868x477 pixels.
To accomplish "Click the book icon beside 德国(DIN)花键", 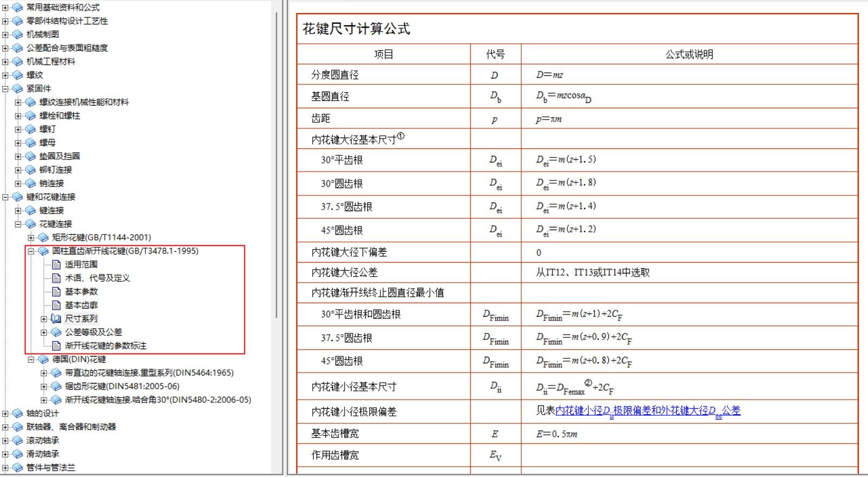I will 44,360.
